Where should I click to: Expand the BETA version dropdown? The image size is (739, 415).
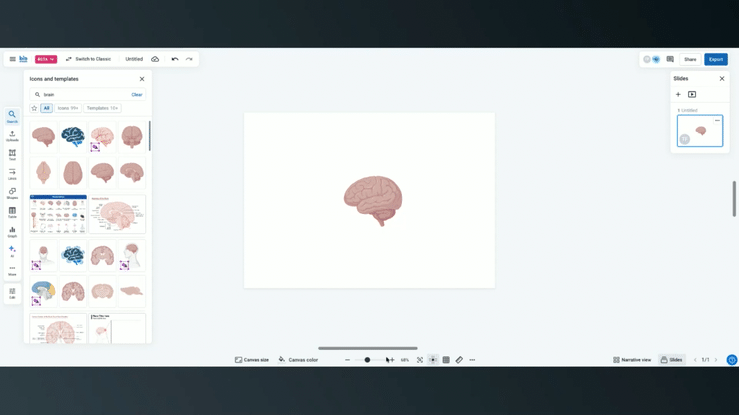46,59
